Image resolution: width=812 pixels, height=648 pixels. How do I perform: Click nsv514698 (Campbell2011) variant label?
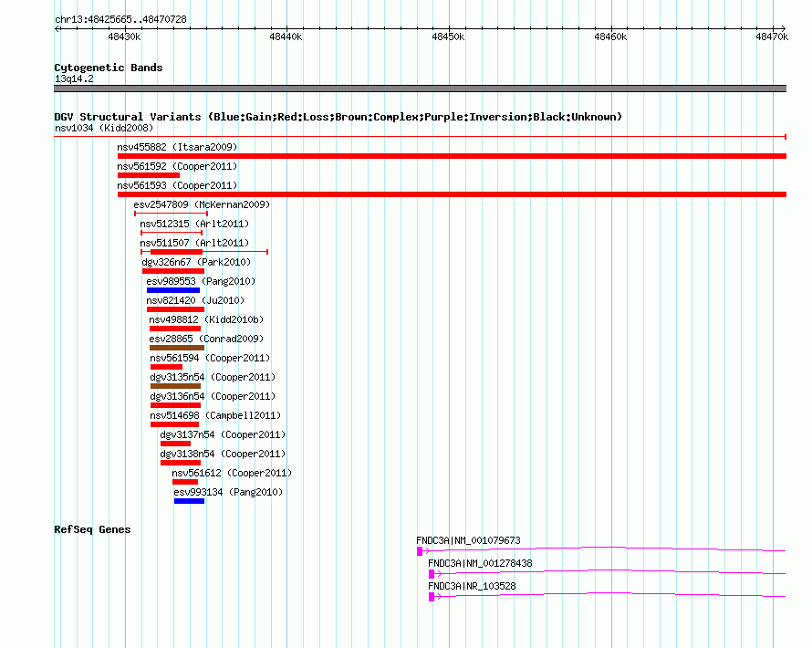click(x=215, y=415)
